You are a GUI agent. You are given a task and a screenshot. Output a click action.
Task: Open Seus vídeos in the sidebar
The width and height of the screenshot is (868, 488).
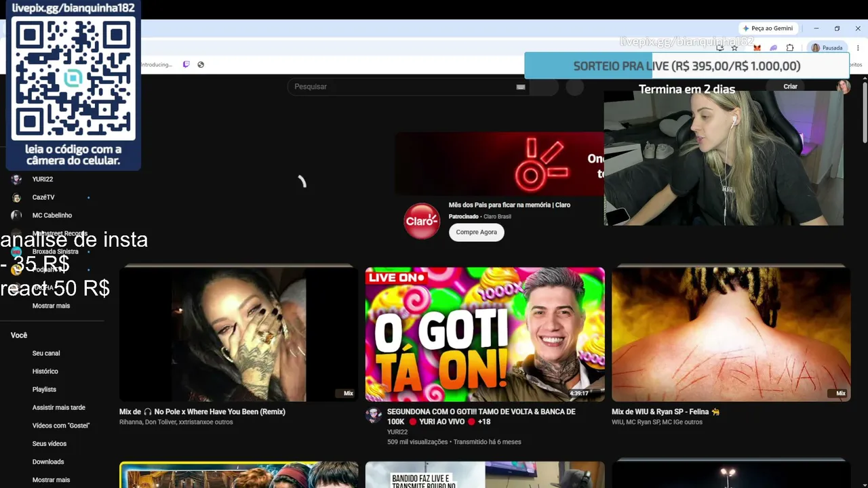click(x=50, y=444)
